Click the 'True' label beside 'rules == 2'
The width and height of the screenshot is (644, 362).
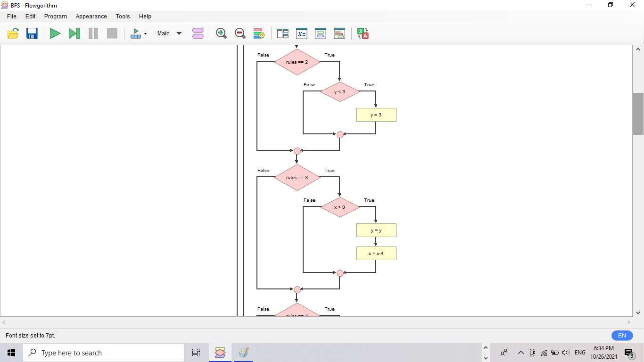[x=330, y=55]
